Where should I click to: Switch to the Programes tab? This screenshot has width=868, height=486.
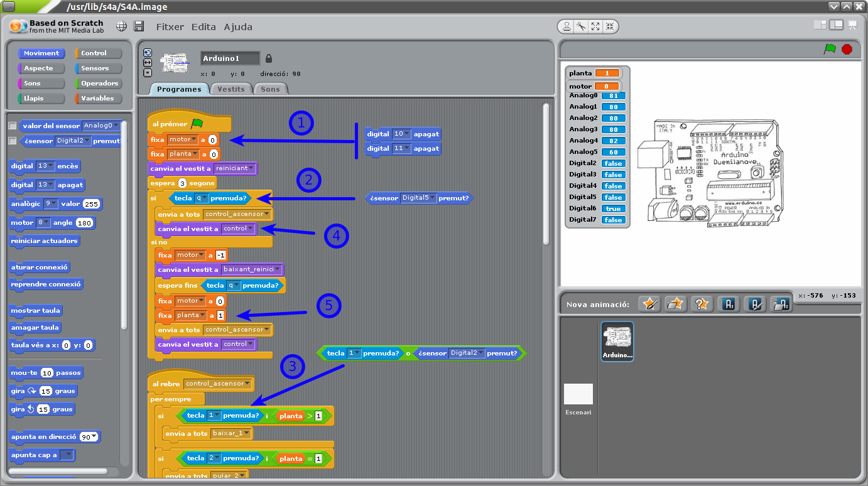point(179,89)
